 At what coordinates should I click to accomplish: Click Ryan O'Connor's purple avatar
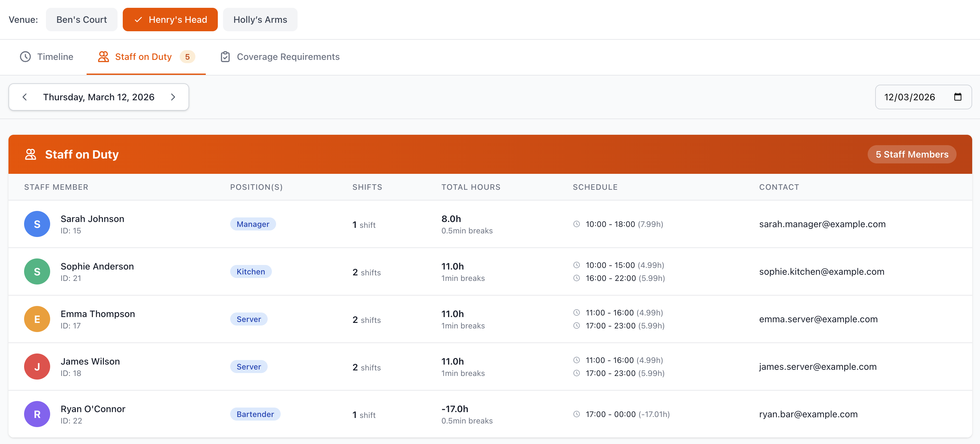point(37,414)
